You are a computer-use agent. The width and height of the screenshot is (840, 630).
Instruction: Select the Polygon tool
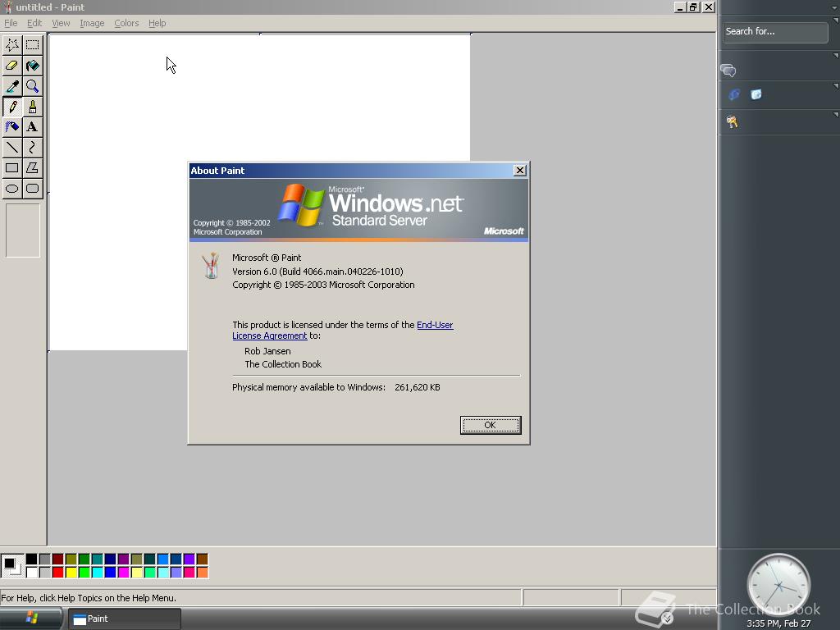point(33,167)
